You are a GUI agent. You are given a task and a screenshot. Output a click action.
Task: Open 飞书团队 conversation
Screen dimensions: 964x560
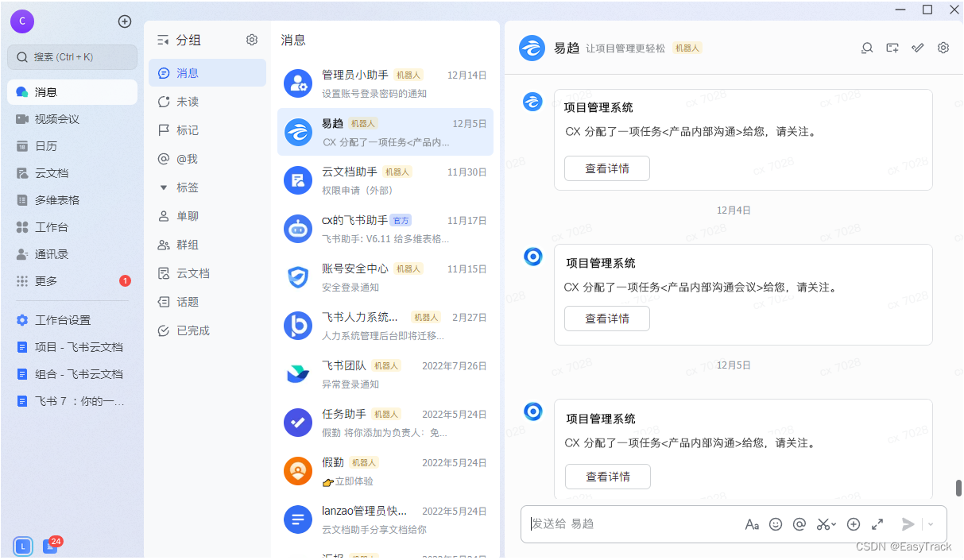[385, 374]
